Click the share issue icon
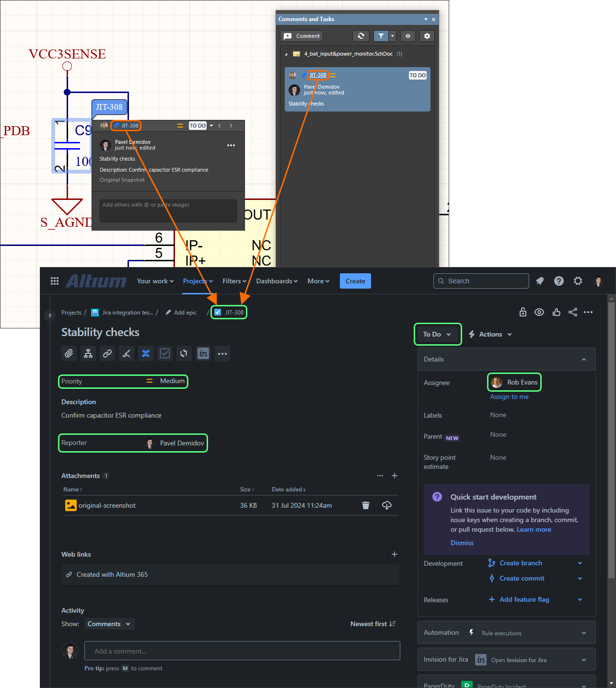This screenshot has height=688, width=616. 573,312
